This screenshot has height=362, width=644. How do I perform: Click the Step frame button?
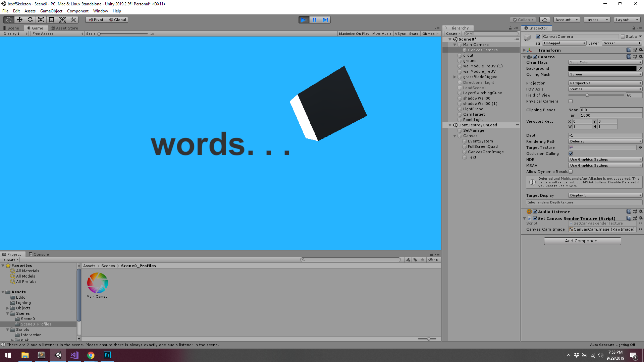tap(325, 20)
